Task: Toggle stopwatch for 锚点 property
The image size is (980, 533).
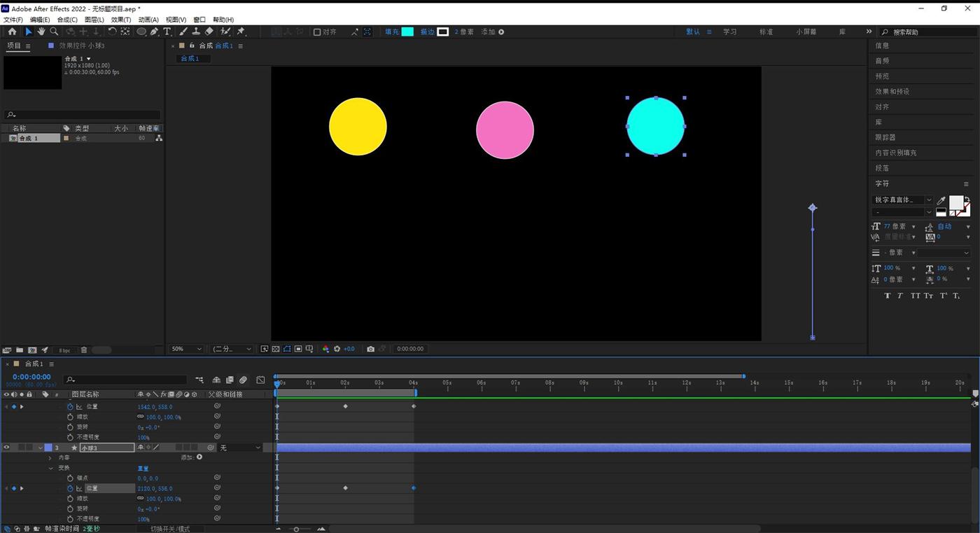Action: coord(70,478)
